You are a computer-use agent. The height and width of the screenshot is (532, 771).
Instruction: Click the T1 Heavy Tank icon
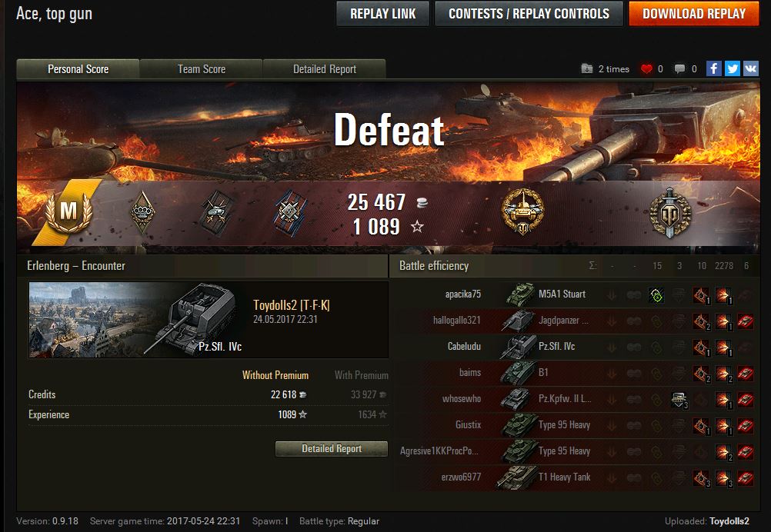tap(516, 477)
